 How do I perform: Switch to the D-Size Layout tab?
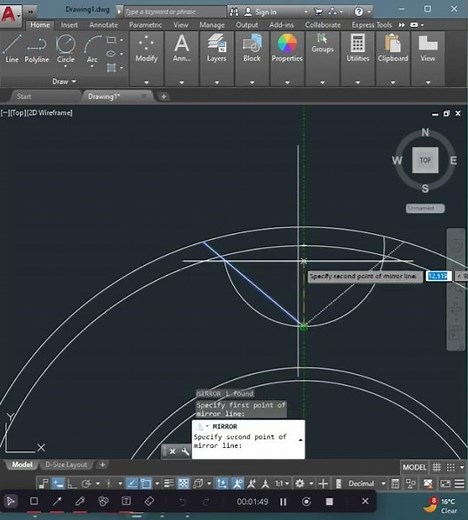click(x=66, y=464)
